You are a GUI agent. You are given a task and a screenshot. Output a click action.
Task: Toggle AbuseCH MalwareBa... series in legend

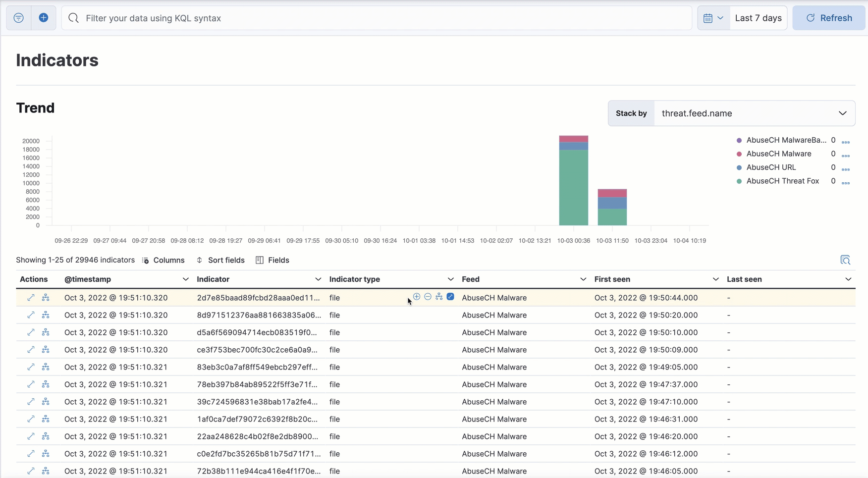click(x=786, y=140)
